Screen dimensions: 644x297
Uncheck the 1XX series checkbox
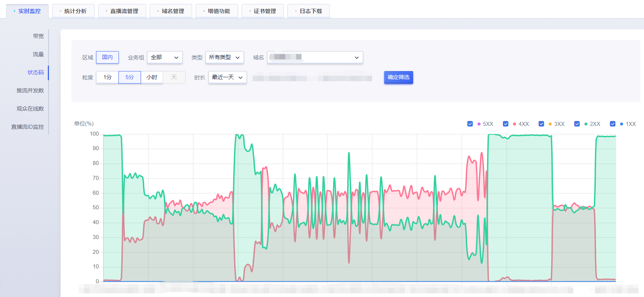[x=612, y=124]
